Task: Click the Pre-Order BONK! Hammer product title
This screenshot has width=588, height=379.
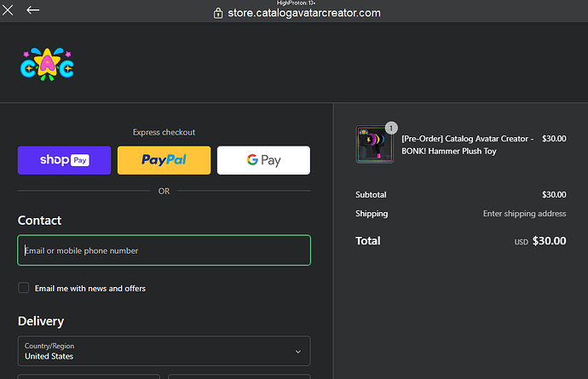Action: (x=467, y=145)
